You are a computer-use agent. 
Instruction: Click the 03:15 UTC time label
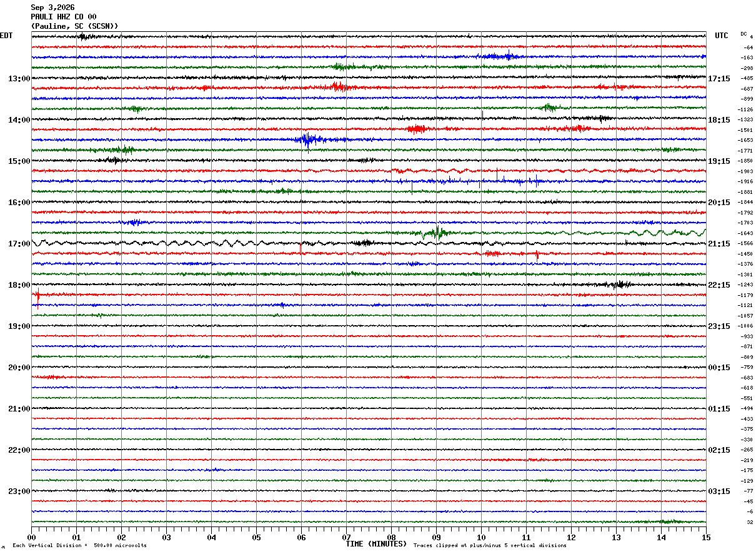719,491
